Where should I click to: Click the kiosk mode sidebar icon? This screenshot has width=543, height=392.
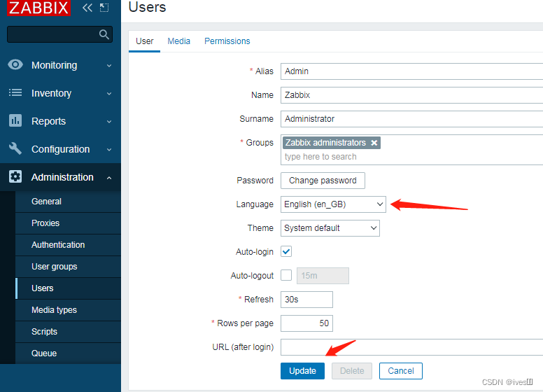tap(104, 8)
